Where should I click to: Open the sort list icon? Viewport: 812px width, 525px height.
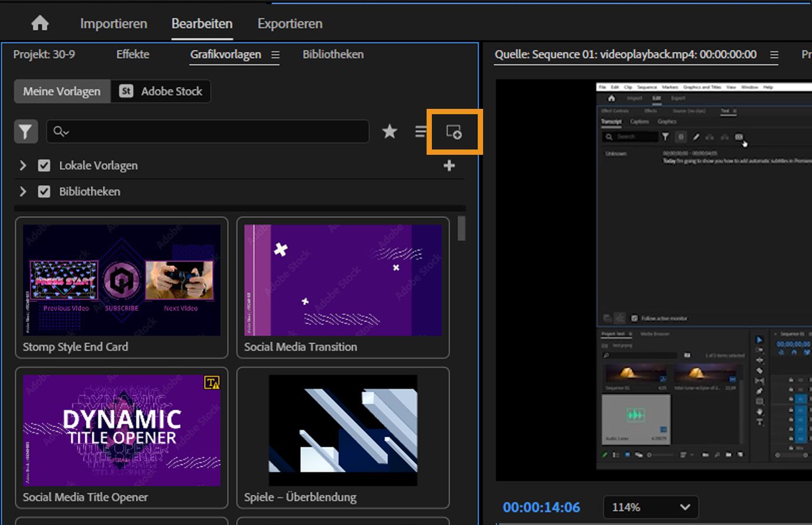[420, 132]
